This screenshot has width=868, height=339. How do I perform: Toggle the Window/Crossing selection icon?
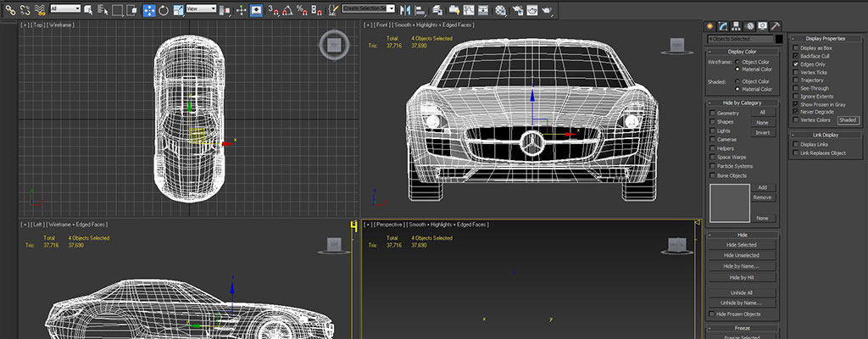[x=131, y=10]
